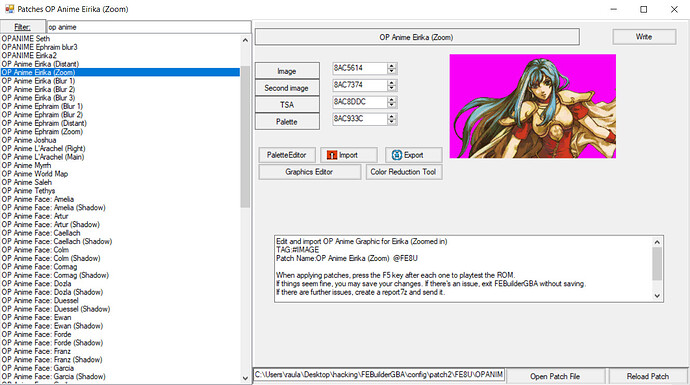Increase the TSA address value
The width and height of the screenshot is (690, 385).
[392, 99]
